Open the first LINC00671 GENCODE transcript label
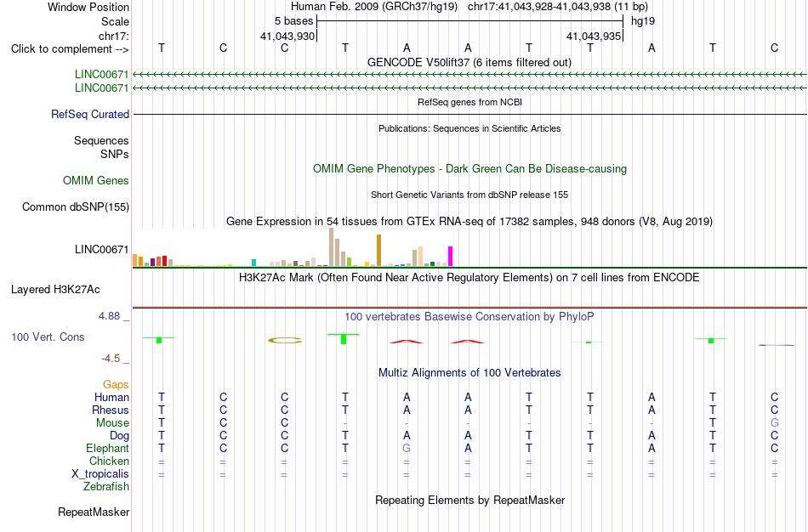 pyautogui.click(x=101, y=74)
